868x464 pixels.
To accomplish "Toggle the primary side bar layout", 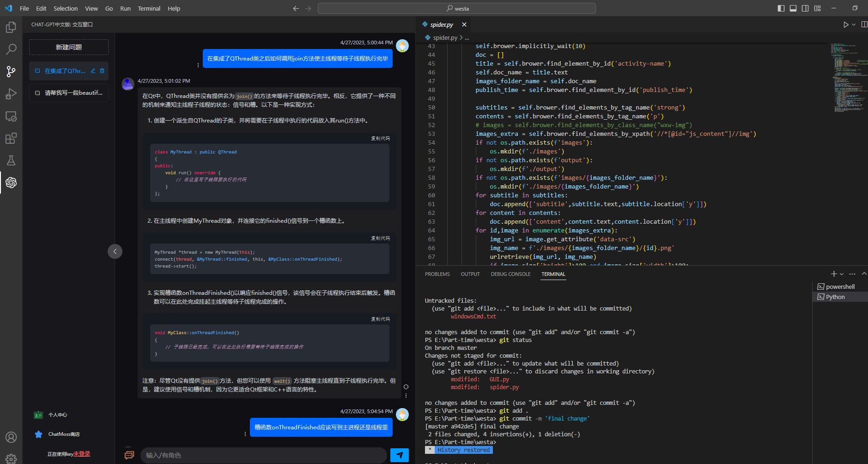I will click(781, 8).
